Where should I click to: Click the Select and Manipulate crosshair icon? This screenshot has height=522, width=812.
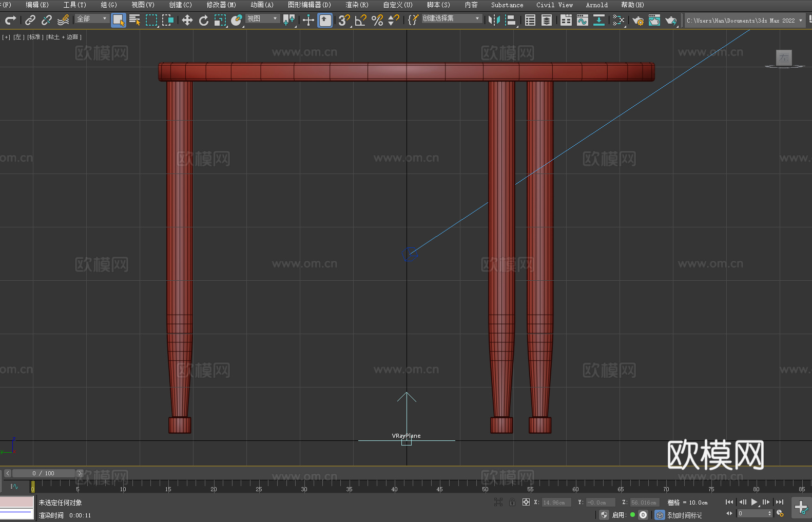point(308,20)
